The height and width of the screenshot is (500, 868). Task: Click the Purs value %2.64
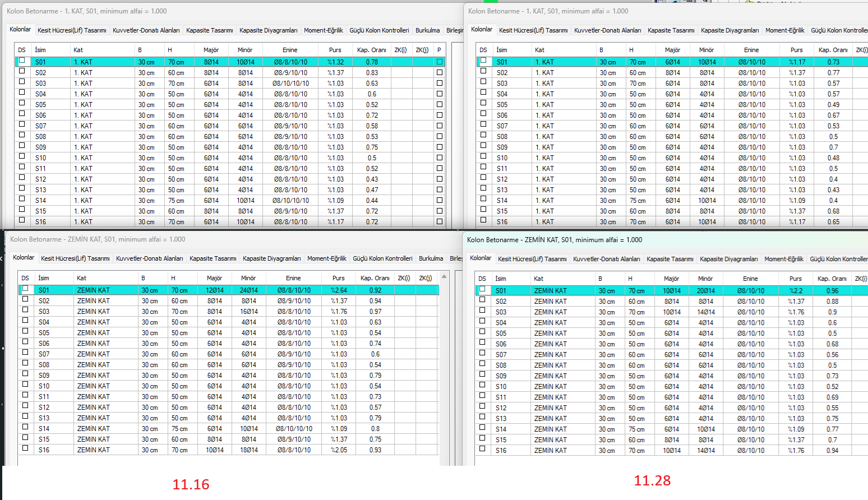pos(339,290)
